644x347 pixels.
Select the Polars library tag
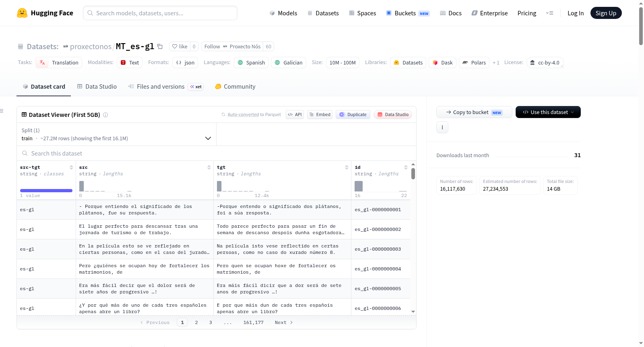tap(474, 62)
